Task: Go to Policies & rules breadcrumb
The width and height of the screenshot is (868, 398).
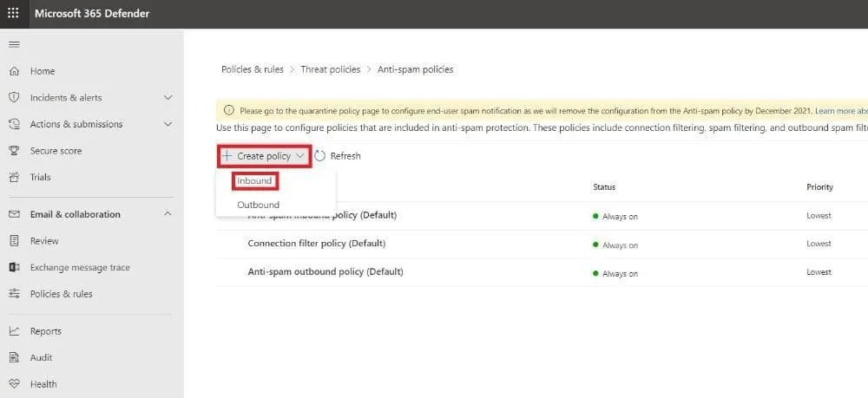Action: pos(252,69)
